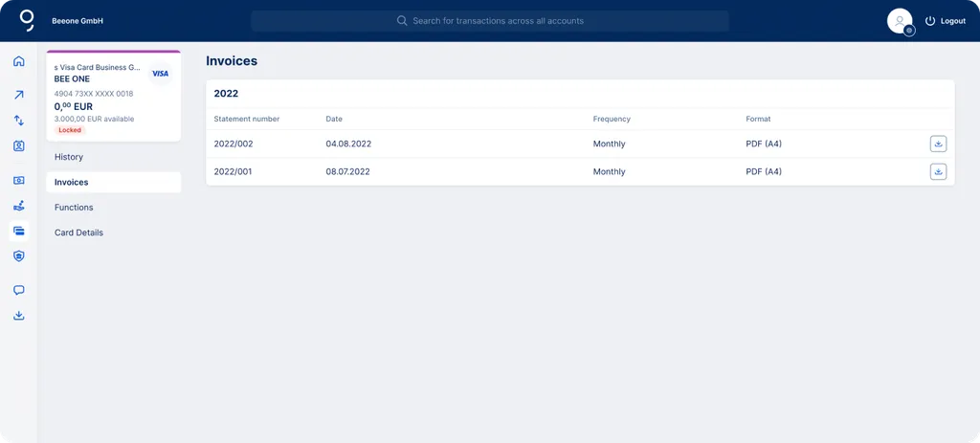980x443 pixels.
Task: Click the Invoices page heading
Action: (x=232, y=61)
